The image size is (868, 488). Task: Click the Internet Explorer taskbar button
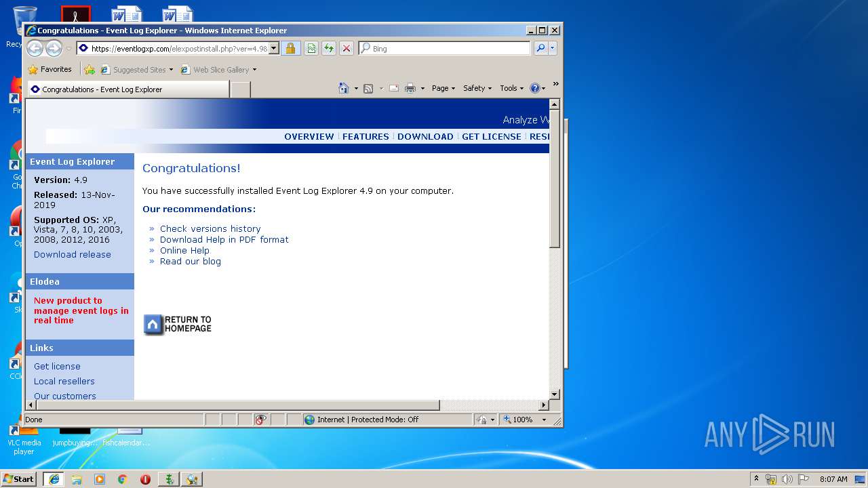coord(54,479)
